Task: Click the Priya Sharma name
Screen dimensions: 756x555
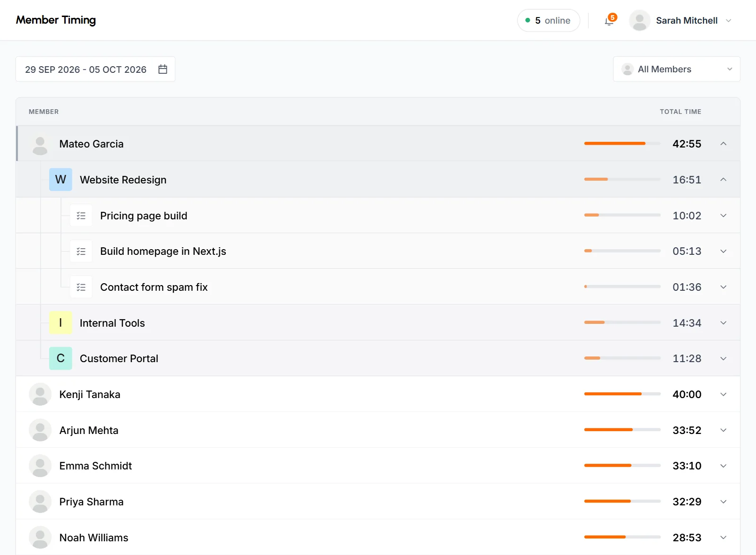Action: click(91, 502)
